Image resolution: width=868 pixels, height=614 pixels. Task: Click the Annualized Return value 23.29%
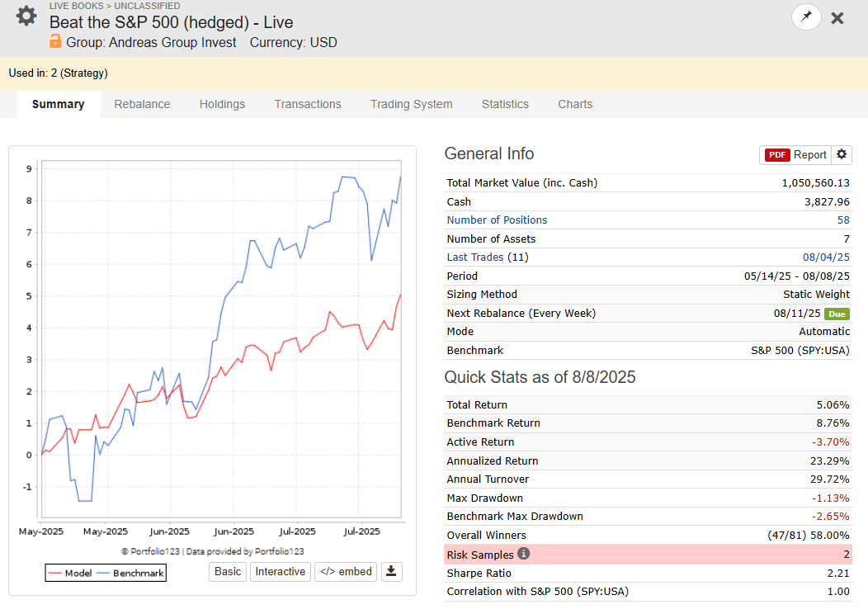pyautogui.click(x=830, y=461)
